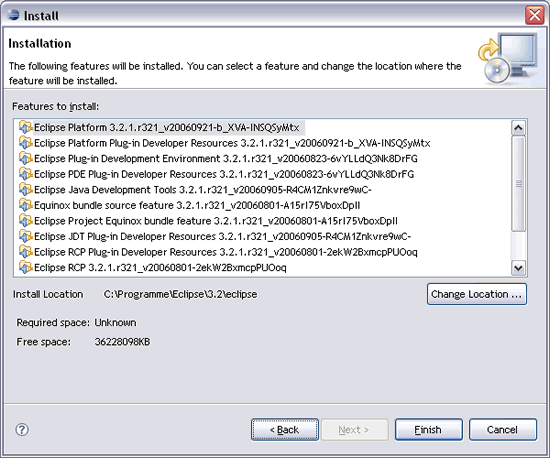Viewport: 550px width, 458px height.
Task: Go to the previous page with Back
Action: [x=285, y=430]
